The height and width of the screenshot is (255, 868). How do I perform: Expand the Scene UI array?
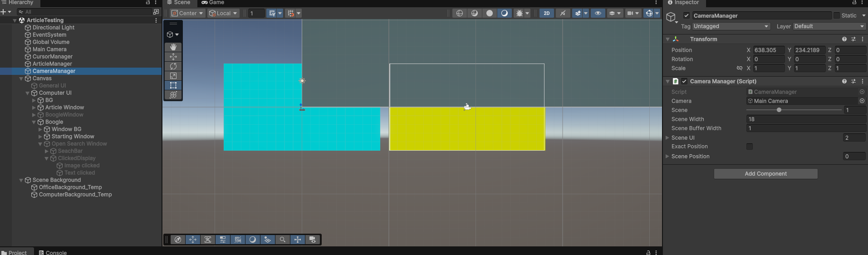coord(667,137)
